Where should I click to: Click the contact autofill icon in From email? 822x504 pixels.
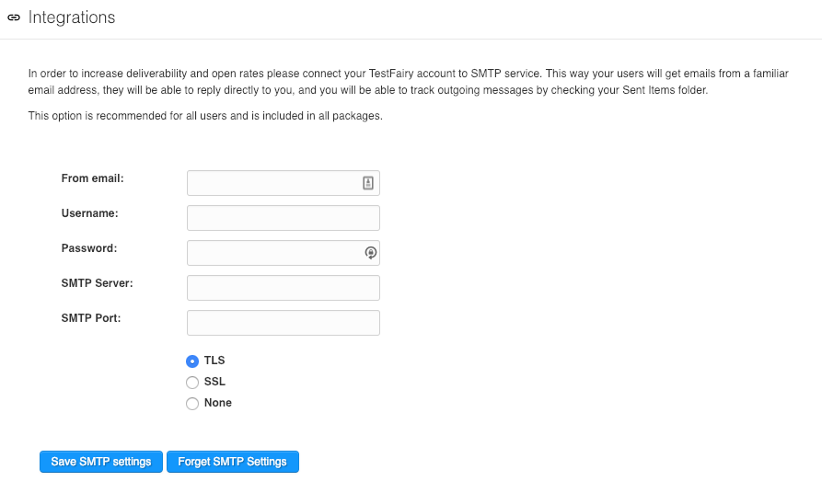click(x=367, y=183)
